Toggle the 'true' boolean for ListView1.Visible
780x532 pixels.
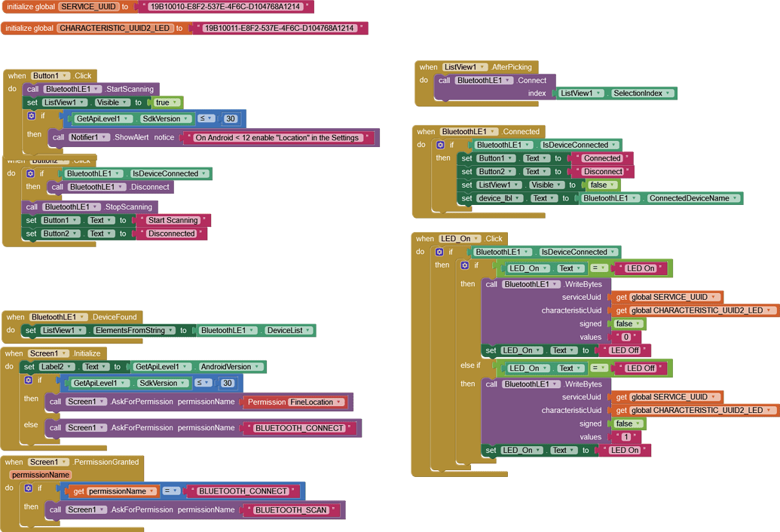[165, 102]
